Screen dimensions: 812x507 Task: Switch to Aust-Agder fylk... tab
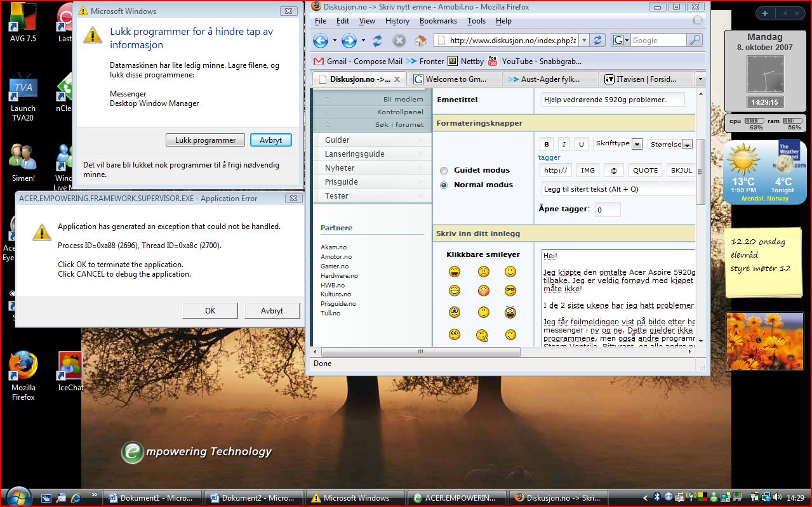(551, 79)
